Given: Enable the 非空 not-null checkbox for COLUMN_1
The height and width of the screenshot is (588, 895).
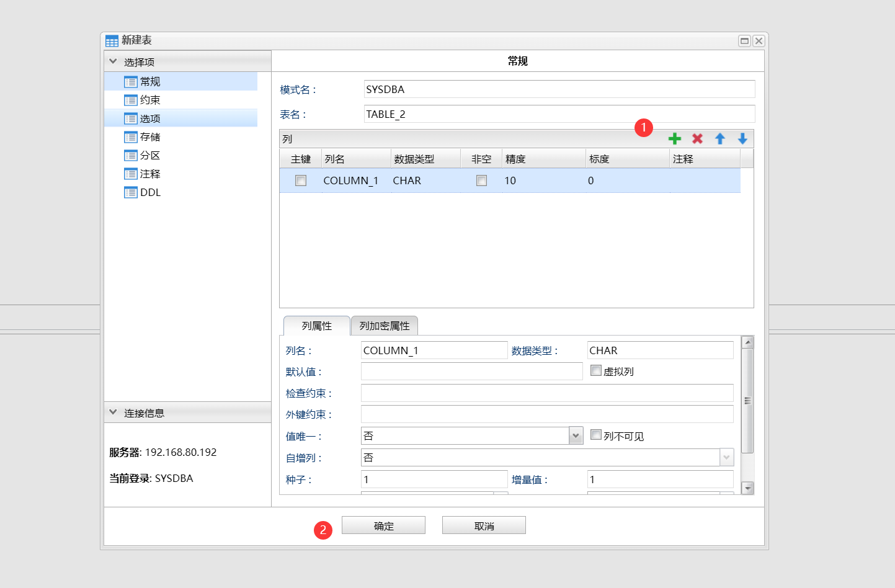Looking at the screenshot, I should point(481,180).
